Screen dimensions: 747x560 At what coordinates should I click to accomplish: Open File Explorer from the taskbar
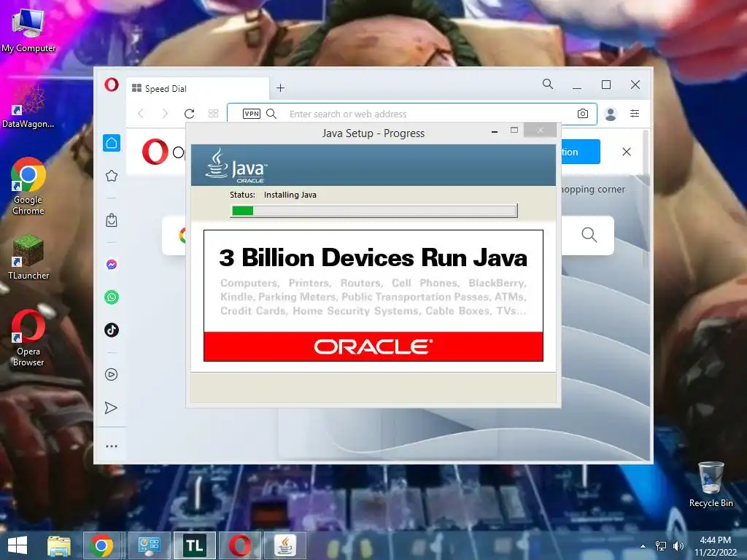(x=58, y=545)
